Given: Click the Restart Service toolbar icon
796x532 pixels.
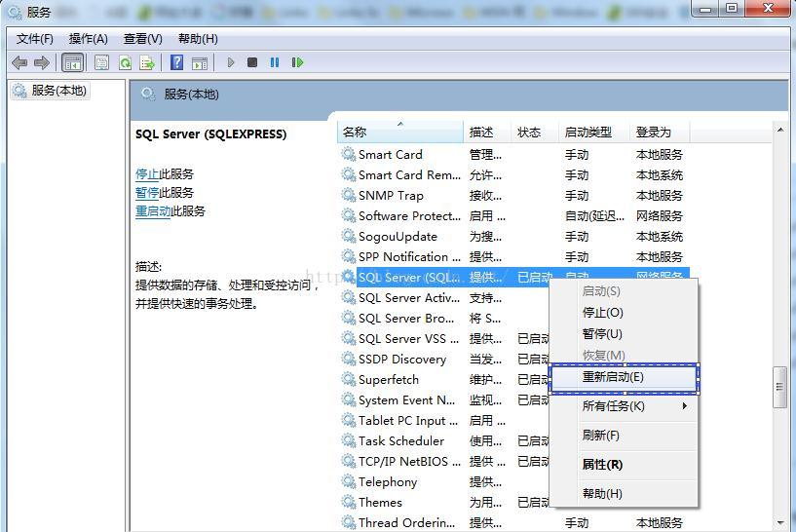Looking at the screenshot, I should coord(297,62).
